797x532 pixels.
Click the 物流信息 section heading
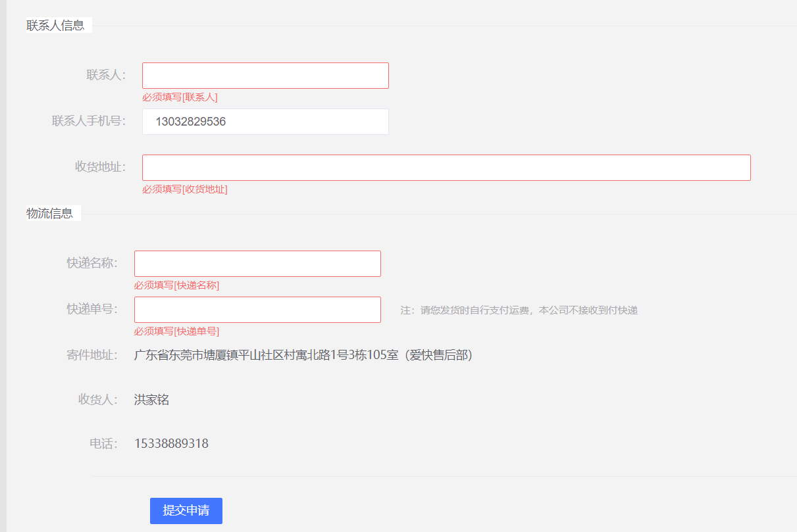click(49, 214)
